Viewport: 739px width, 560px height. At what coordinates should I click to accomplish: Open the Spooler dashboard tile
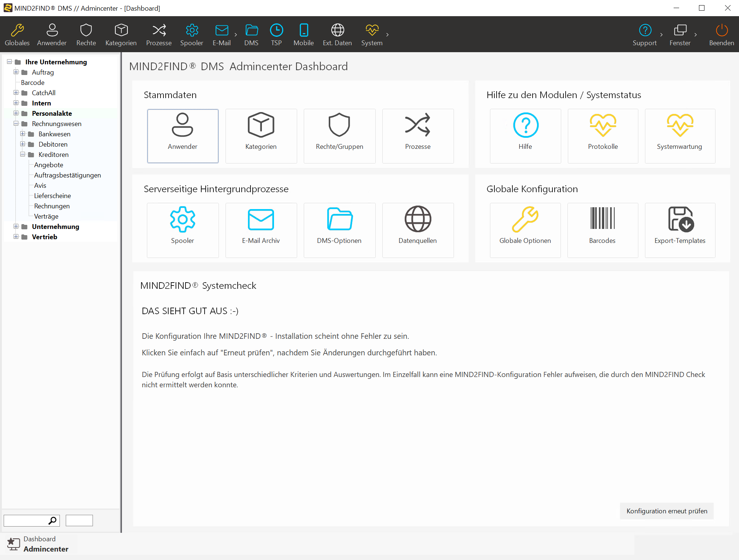pos(183,230)
